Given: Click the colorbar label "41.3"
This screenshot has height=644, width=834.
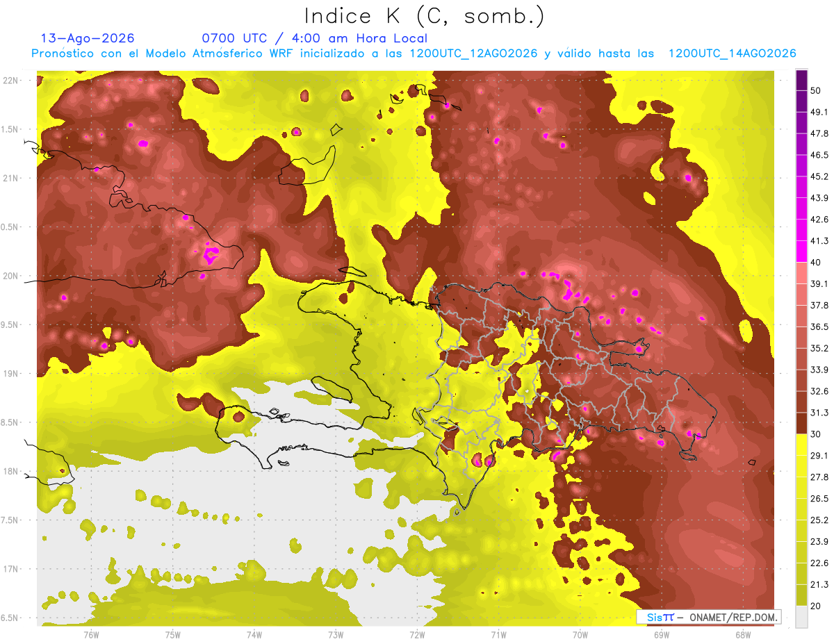Looking at the screenshot, I should 819,241.
